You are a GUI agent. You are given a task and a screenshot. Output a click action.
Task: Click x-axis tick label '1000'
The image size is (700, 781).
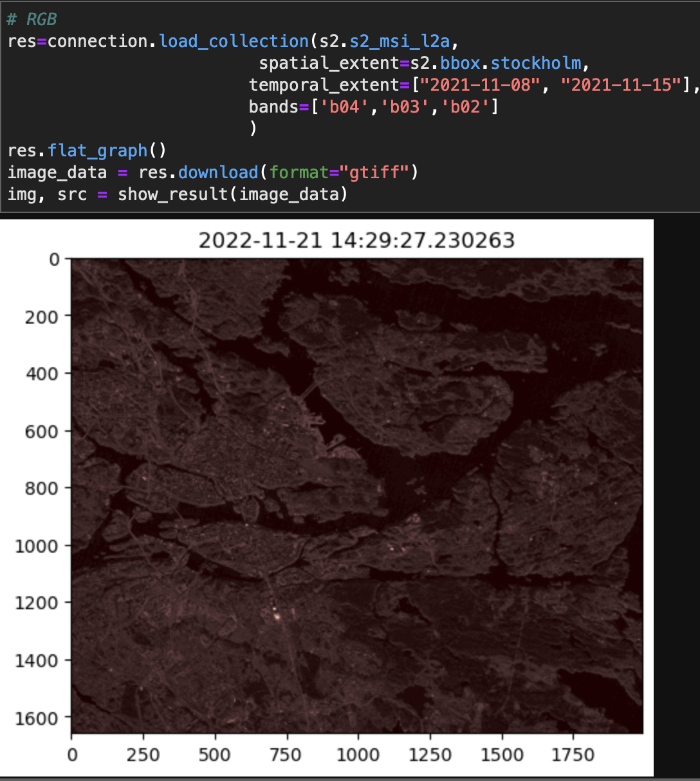358,755
